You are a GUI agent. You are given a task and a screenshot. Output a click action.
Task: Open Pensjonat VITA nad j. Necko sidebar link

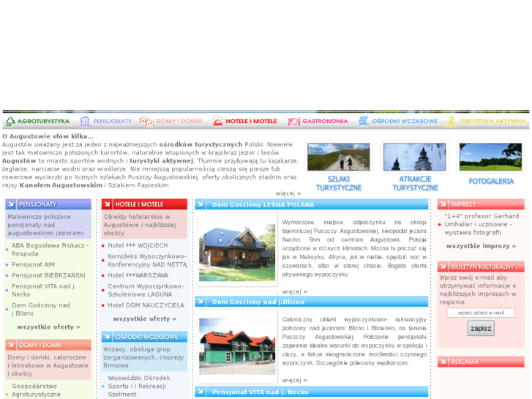pos(44,291)
